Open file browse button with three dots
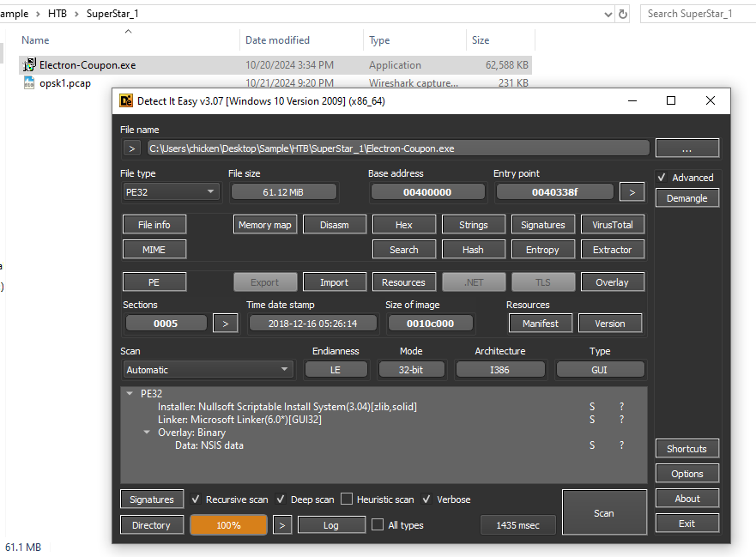 (x=687, y=148)
